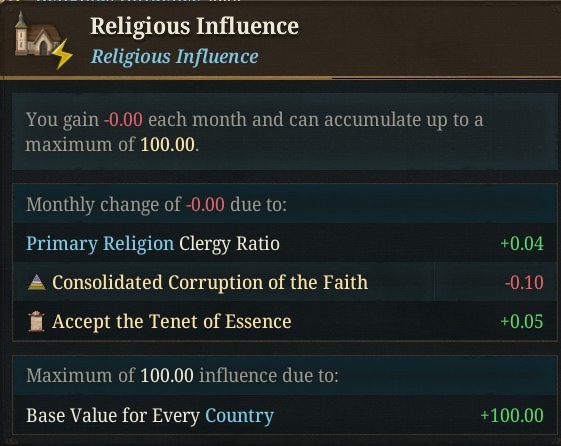Click the Base Value for Every row
Screen dimensions: 561x446
285,415
